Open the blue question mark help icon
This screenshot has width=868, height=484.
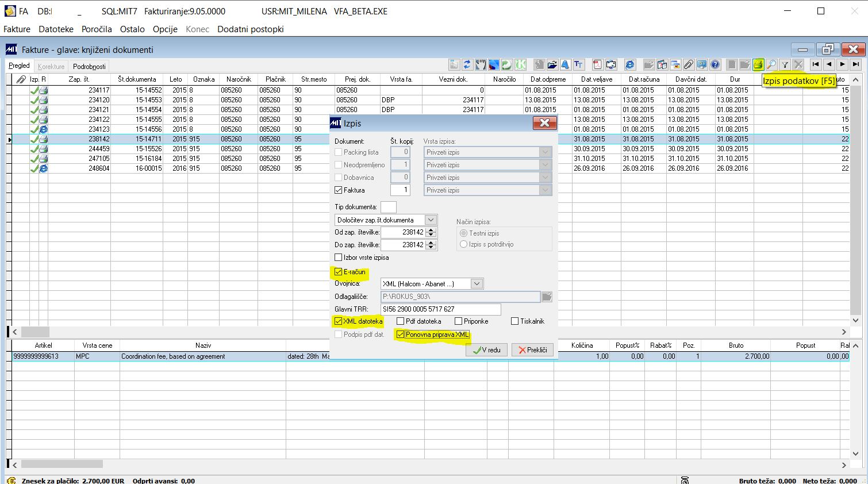(x=715, y=65)
